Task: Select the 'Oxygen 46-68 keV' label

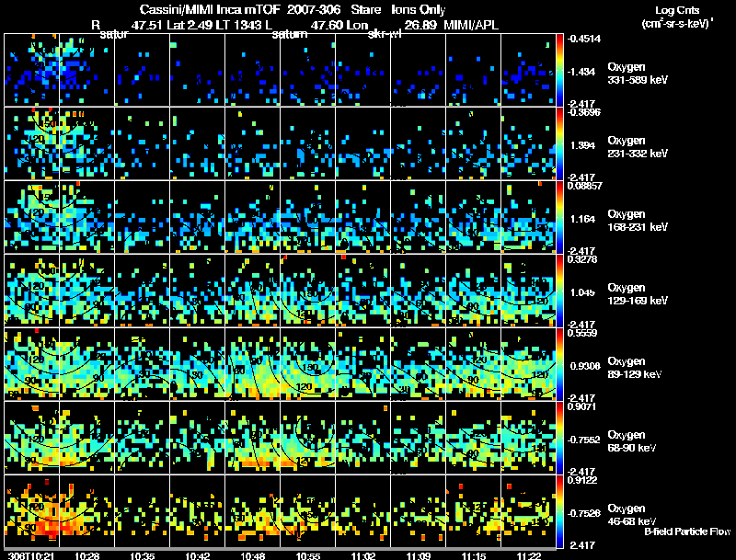Action: [632, 515]
